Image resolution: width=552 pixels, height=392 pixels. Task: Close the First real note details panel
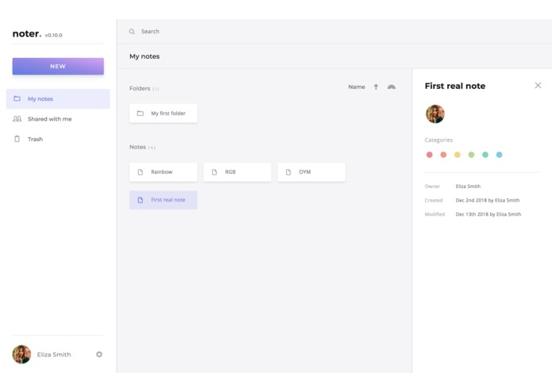click(x=538, y=86)
